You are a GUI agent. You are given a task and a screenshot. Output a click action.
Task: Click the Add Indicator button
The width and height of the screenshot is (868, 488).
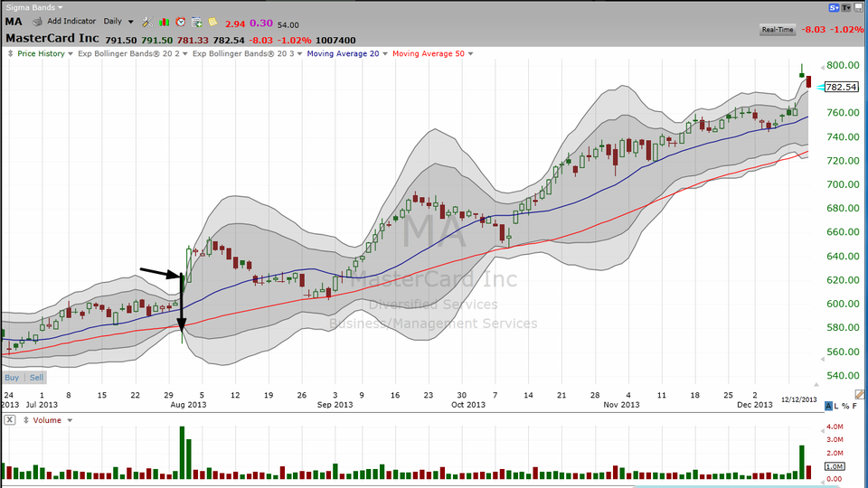[x=71, y=21]
